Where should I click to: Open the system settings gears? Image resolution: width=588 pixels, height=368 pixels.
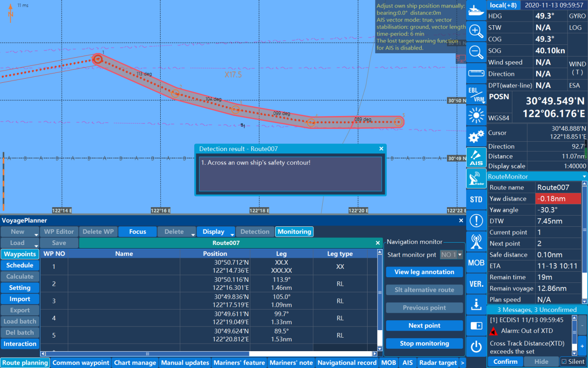(476, 137)
